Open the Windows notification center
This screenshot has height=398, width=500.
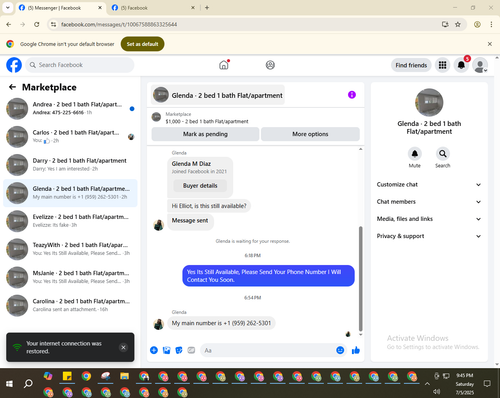pyautogui.click(x=487, y=384)
